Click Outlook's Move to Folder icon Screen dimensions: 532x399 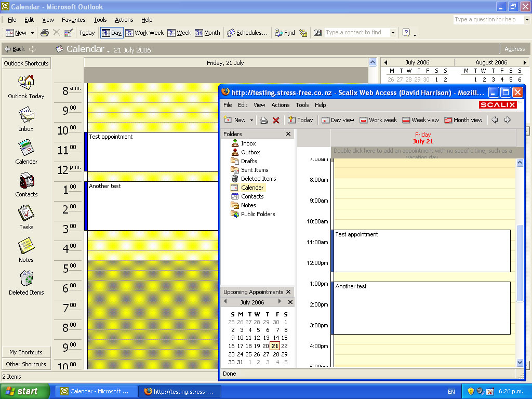pyautogui.click(x=68, y=33)
